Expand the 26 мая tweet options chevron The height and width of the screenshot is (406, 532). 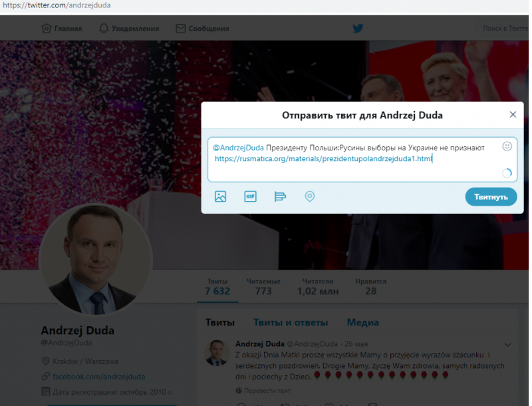507,345
